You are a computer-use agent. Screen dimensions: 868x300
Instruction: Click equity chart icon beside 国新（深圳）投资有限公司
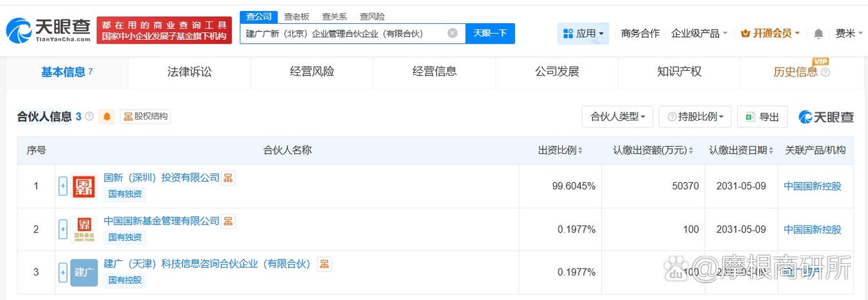coord(228,178)
